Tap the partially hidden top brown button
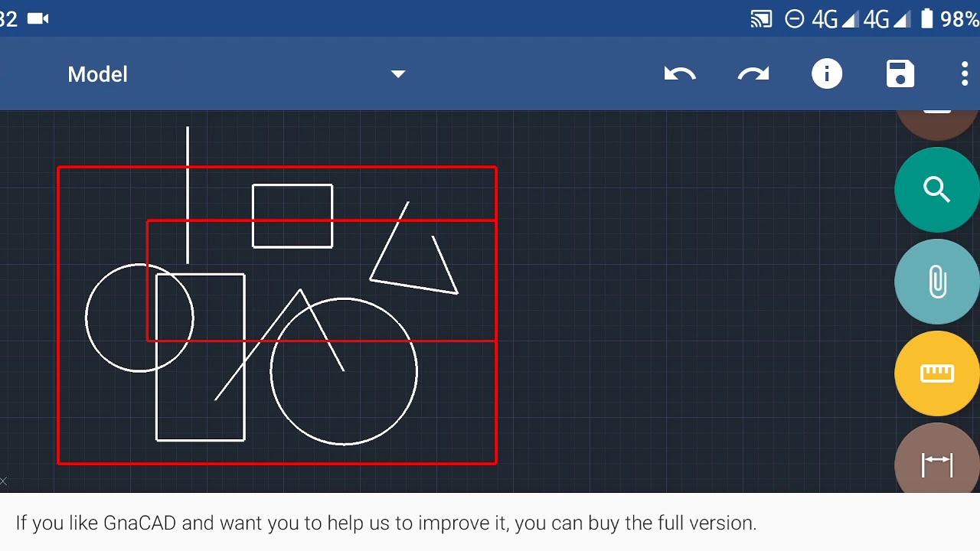Viewport: 980px width, 551px height. tap(937, 124)
